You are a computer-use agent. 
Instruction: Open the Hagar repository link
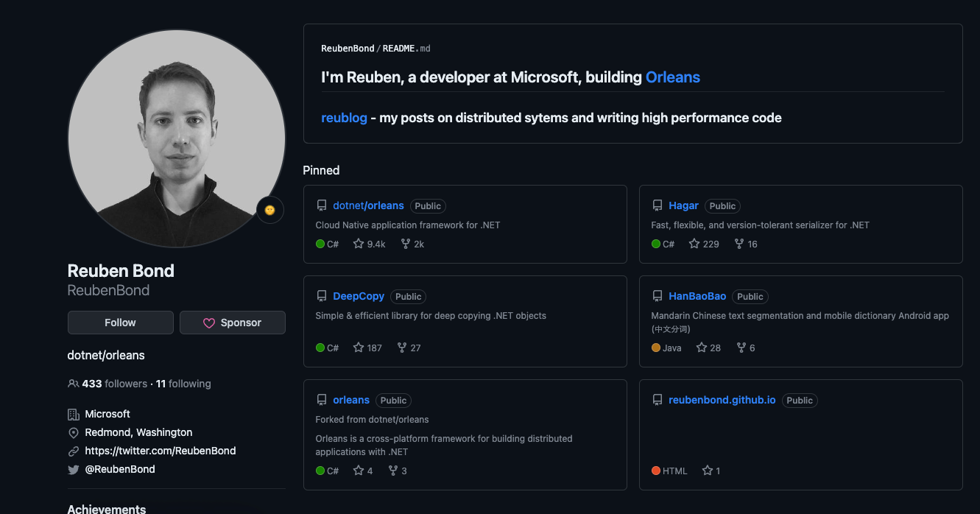coord(683,205)
